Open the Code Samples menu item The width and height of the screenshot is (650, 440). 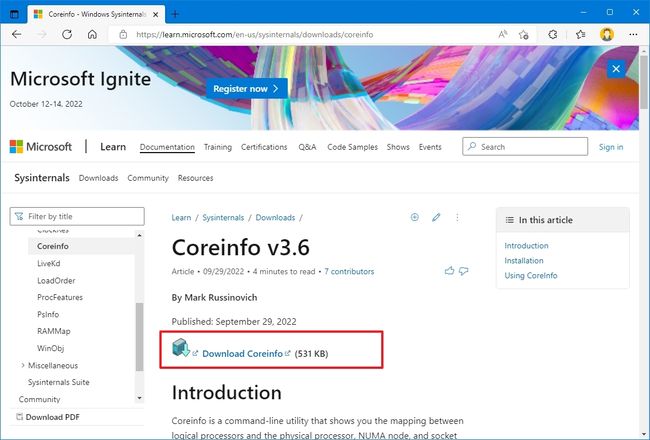pos(352,147)
